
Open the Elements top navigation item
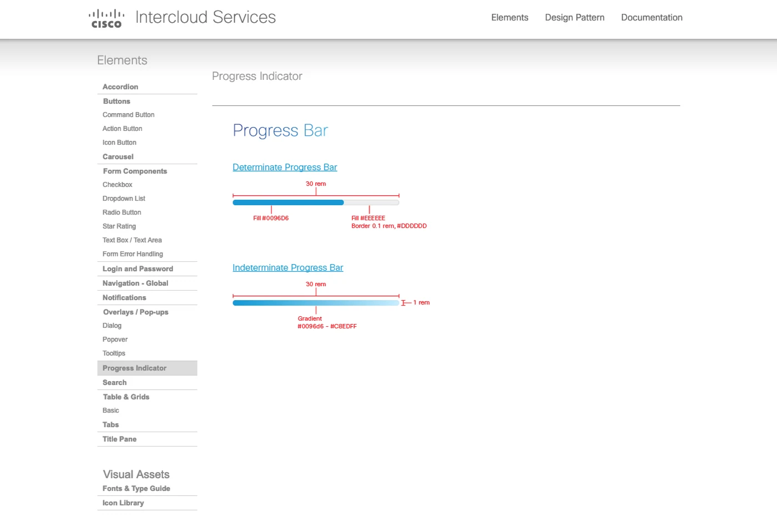coord(509,18)
